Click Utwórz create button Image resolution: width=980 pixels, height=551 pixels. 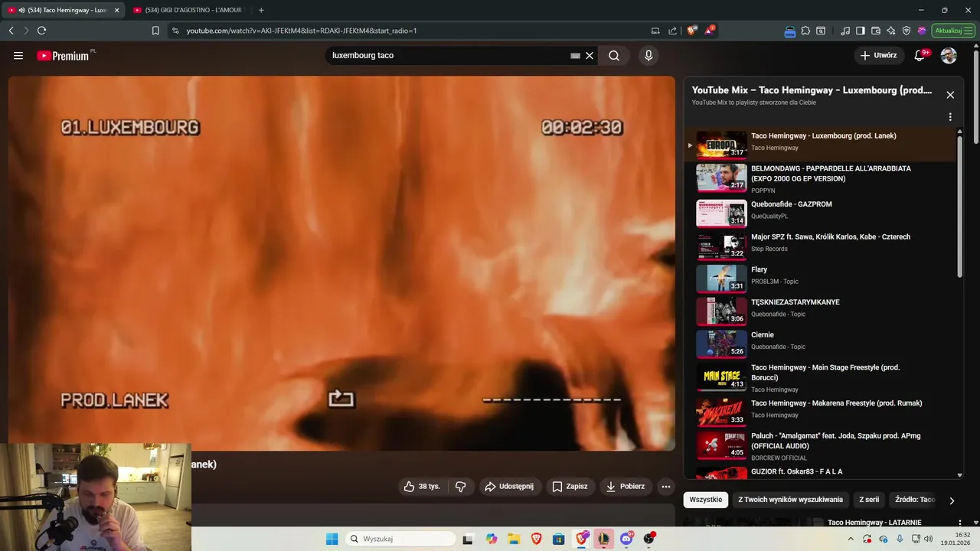tap(879, 55)
